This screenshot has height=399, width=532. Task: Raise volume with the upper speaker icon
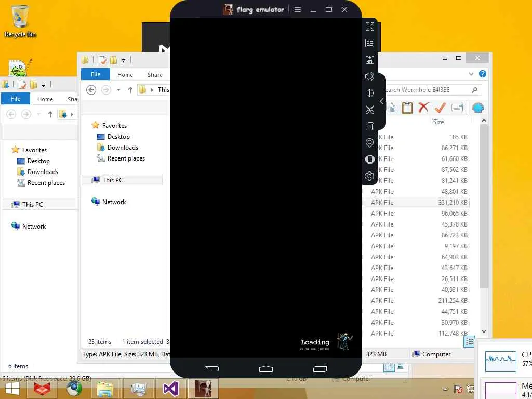369,76
